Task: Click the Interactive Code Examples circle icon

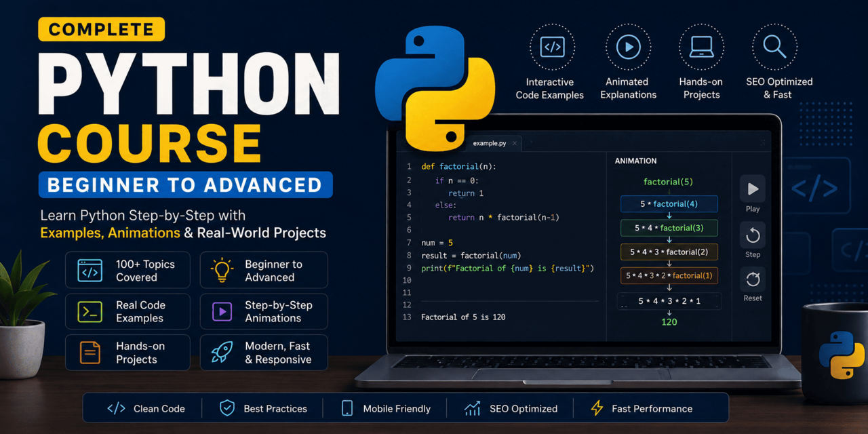Action: [x=552, y=47]
